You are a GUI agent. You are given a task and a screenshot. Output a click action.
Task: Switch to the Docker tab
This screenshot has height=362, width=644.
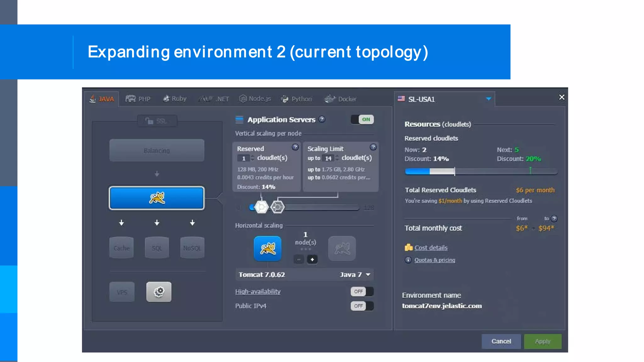[341, 99]
